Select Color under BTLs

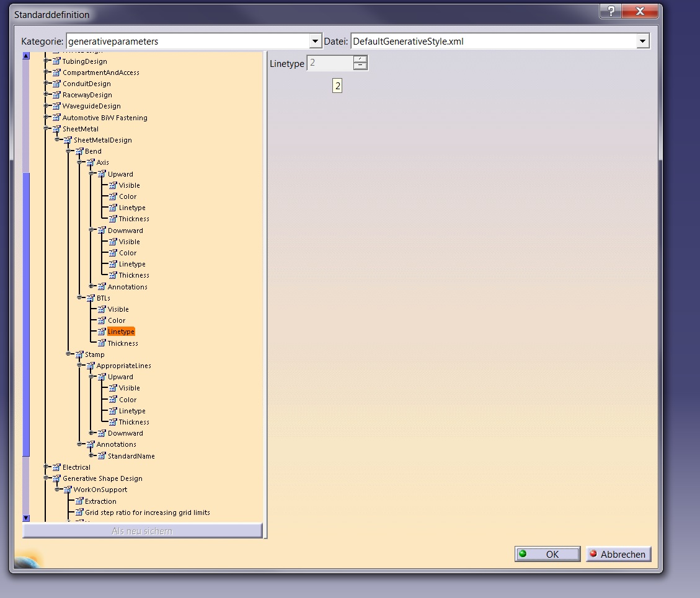[x=117, y=320]
